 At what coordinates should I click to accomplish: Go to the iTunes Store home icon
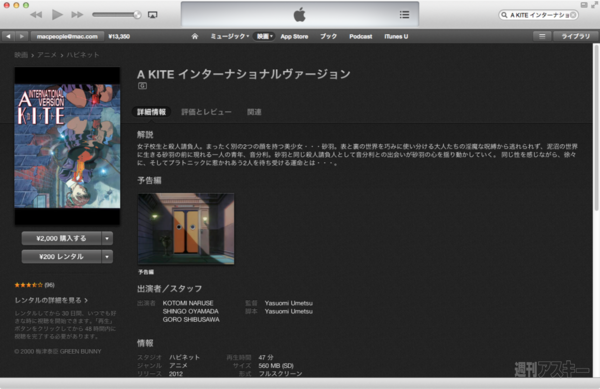[195, 36]
